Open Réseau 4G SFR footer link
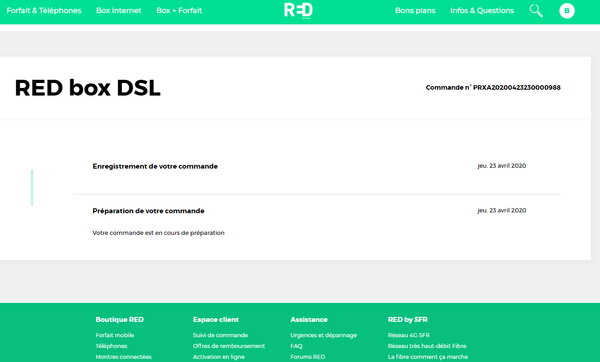 click(x=409, y=335)
